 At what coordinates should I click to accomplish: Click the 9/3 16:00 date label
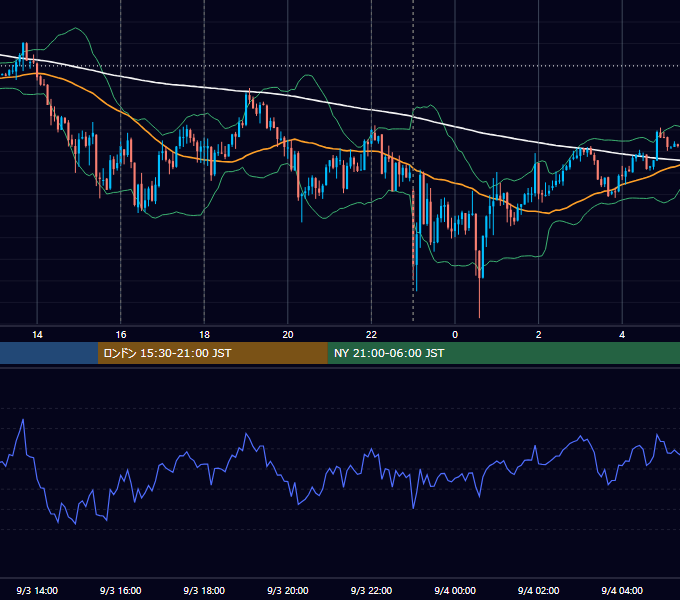tap(121, 590)
